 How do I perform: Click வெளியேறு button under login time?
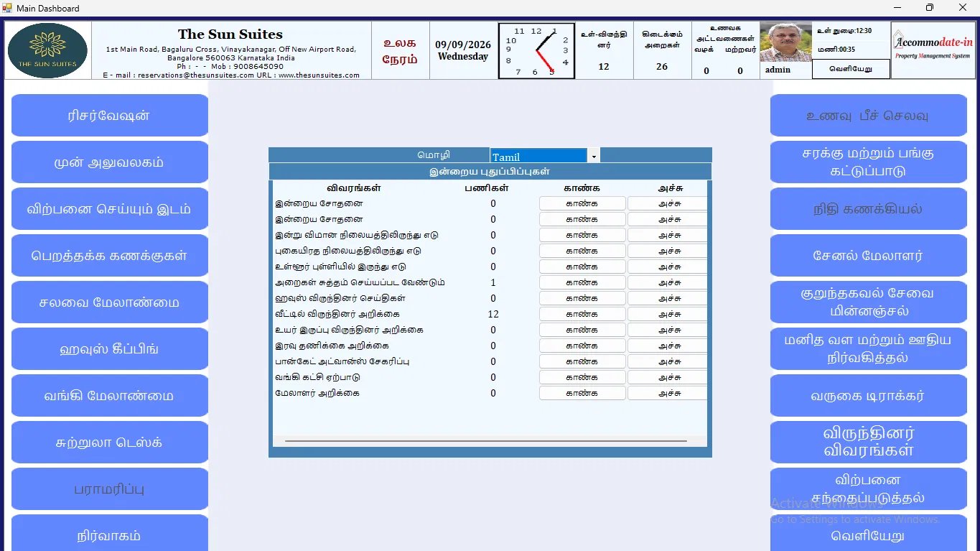(851, 70)
